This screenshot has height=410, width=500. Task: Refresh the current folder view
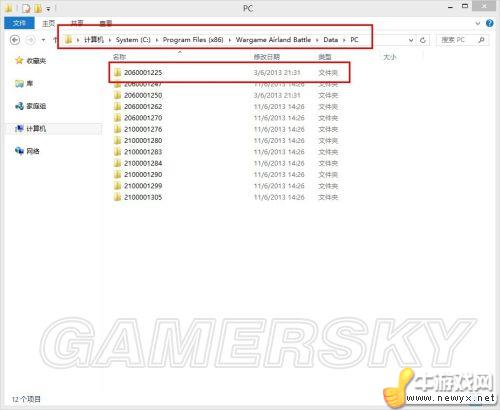point(423,40)
